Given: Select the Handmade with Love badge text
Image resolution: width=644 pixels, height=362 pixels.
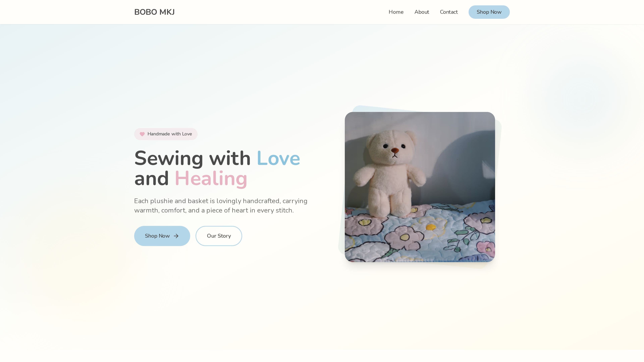Looking at the screenshot, I should [x=170, y=134].
